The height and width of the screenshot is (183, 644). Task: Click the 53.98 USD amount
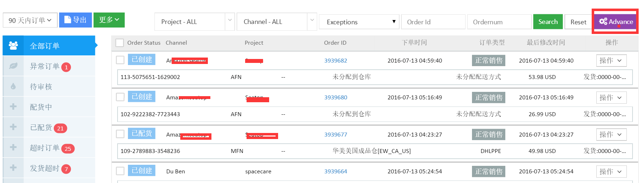click(542, 77)
